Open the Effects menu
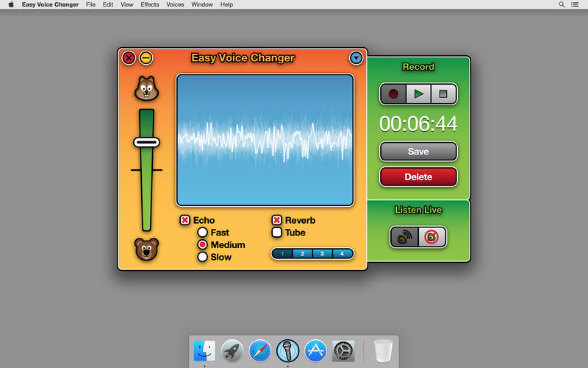This screenshot has height=368, width=588. [x=149, y=4]
